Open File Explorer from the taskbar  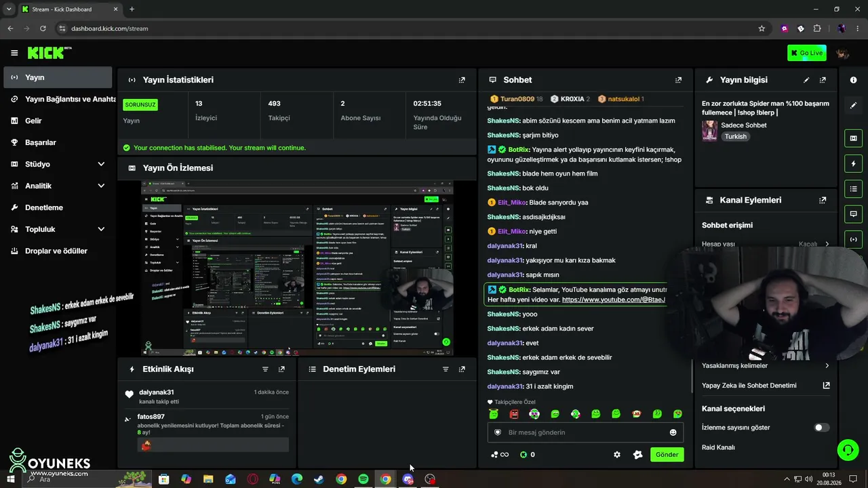click(208, 479)
